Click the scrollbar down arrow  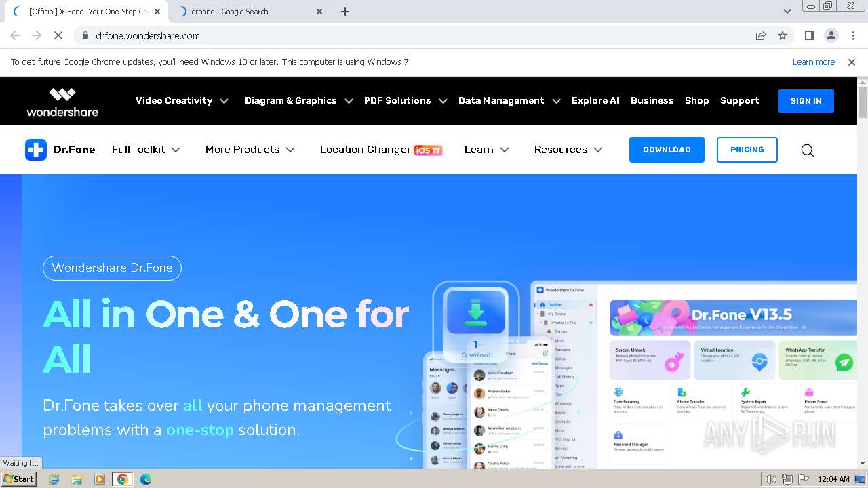tap(863, 463)
